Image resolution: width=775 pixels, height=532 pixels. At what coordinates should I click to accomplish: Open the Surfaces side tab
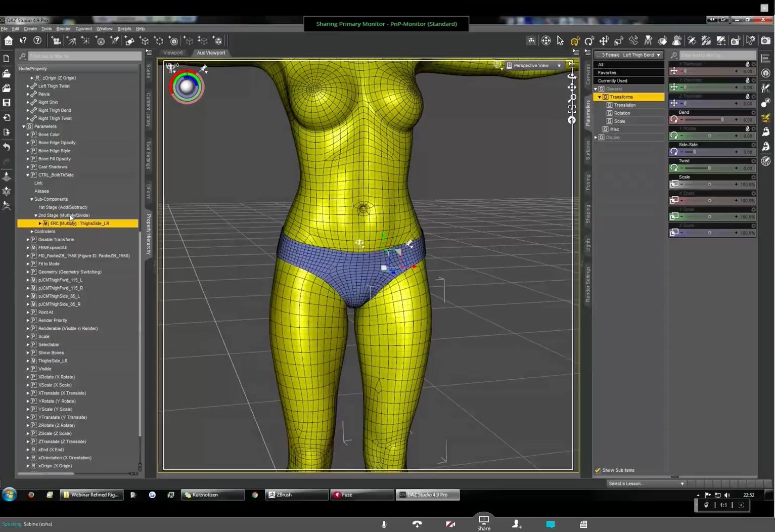[x=588, y=151]
